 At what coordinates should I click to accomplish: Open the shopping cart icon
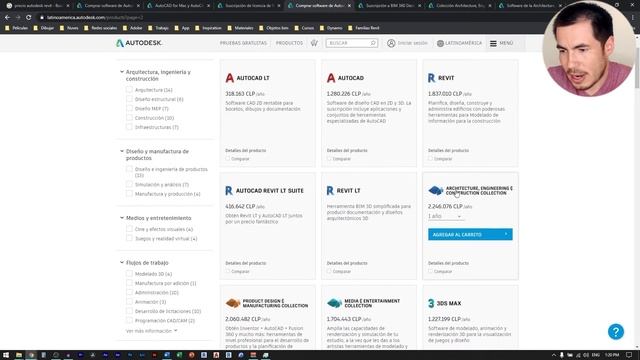[x=314, y=43]
